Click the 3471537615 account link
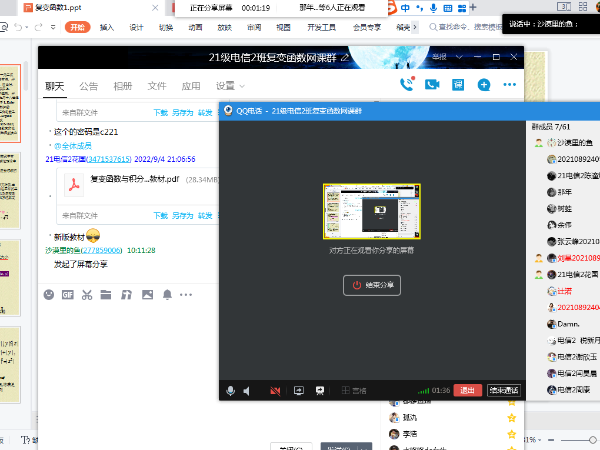Screen dimensions: 600x450 tap(109, 159)
